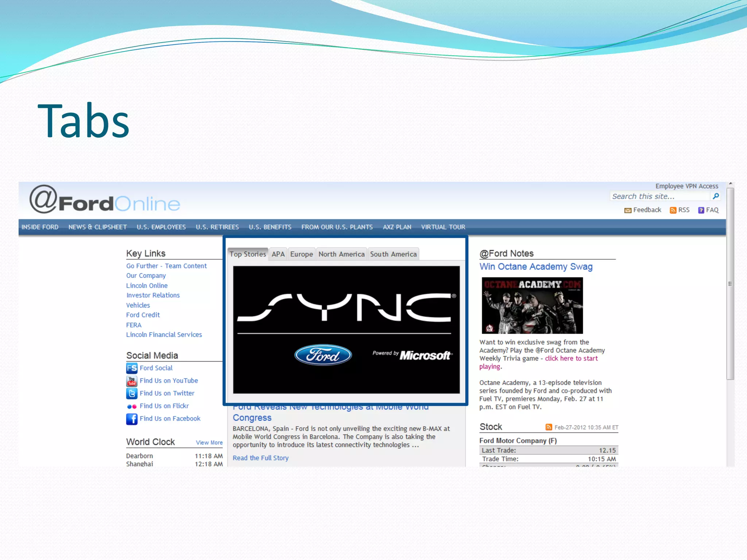
Task: Click the Stock section RSS icon
Action: point(549,427)
